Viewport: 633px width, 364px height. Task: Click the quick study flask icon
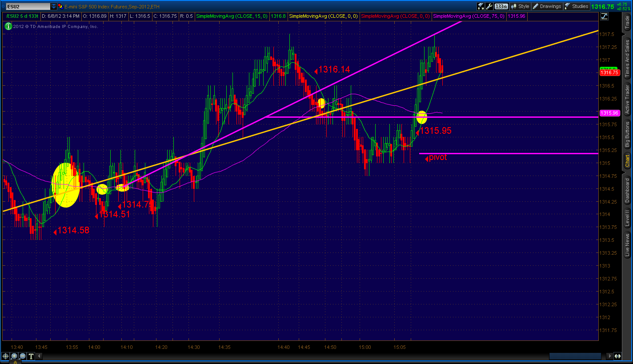pos(481,6)
